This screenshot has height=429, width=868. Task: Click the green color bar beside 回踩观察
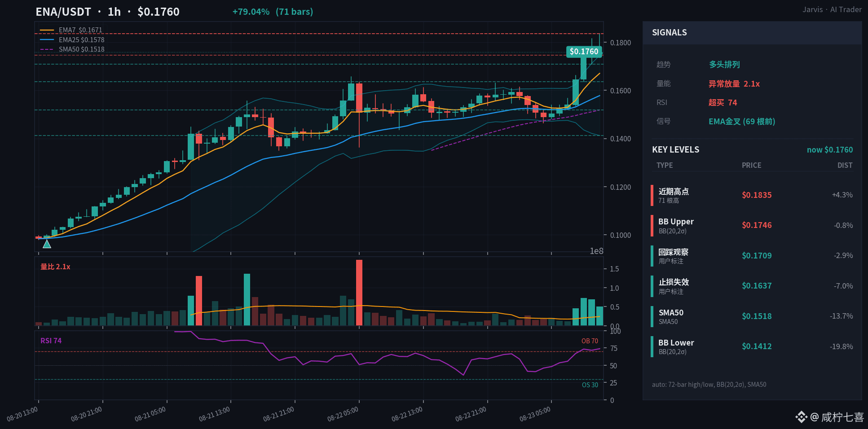click(x=652, y=256)
